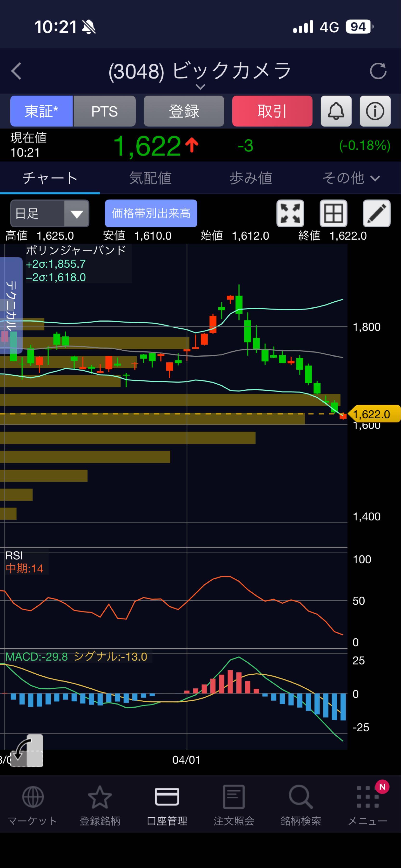Switch to the チャート tab
Viewport: 401px width, 868px height.
(50, 178)
